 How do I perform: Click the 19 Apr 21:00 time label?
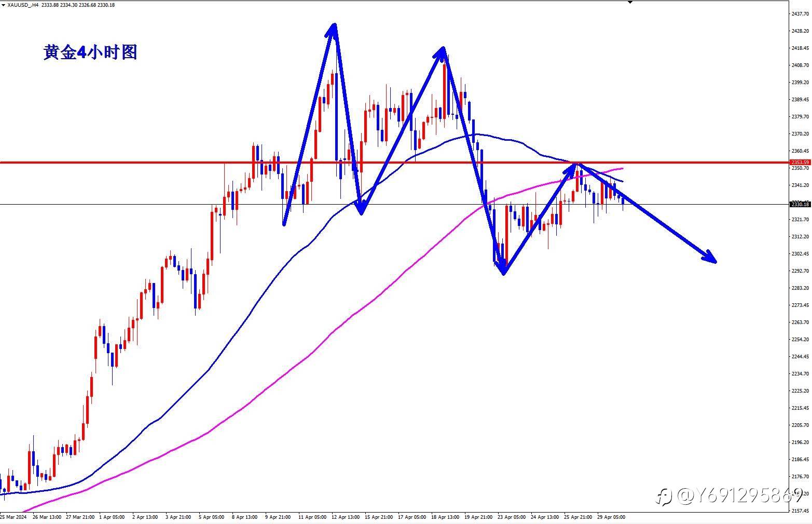pyautogui.click(x=478, y=517)
